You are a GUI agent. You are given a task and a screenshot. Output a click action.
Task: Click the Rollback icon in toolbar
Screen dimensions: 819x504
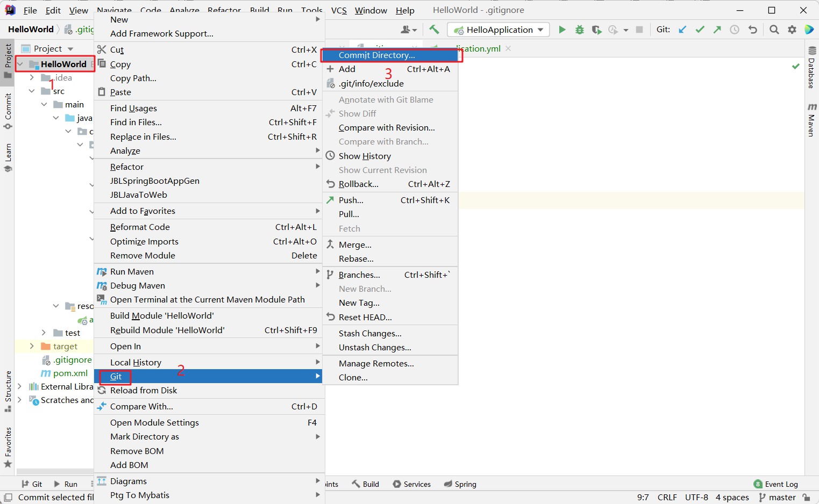tap(752, 30)
